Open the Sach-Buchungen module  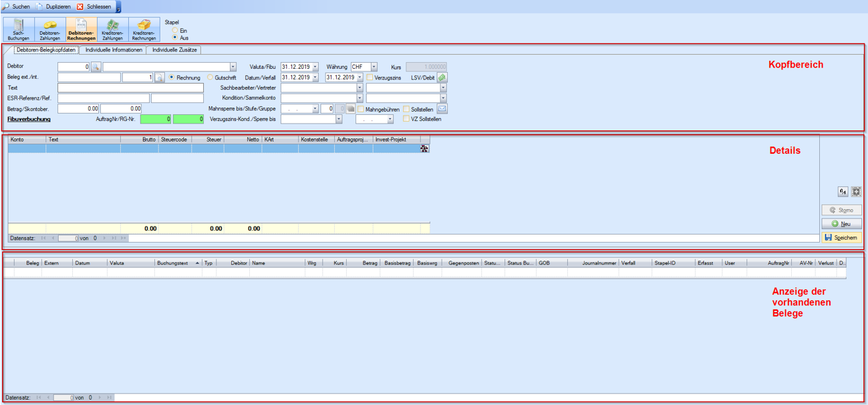19,30
